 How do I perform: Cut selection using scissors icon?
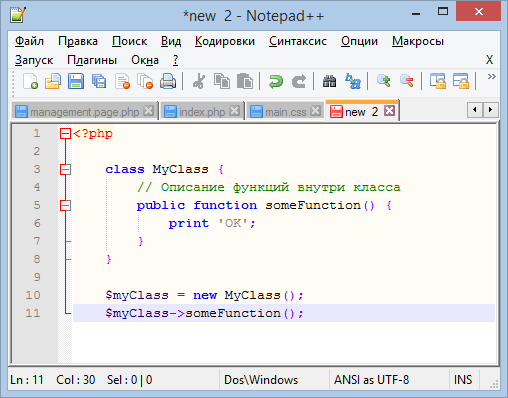point(199,81)
